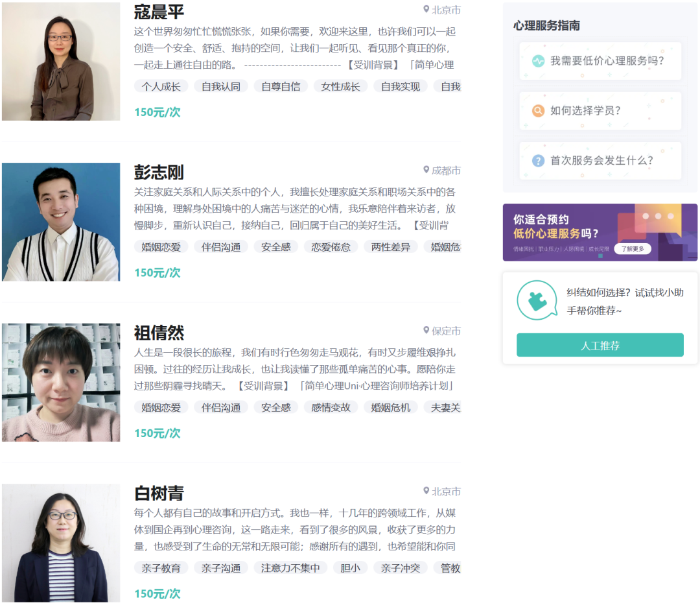
Task: Click 白树青's profile photo
Action: (x=61, y=543)
